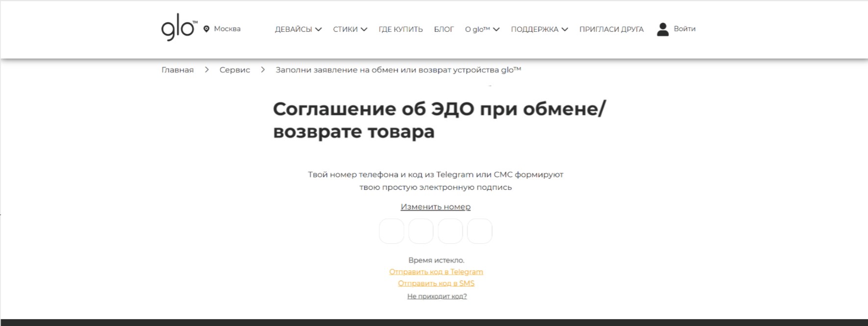
Task: Go to Главная breadcrumb
Action: click(x=177, y=70)
